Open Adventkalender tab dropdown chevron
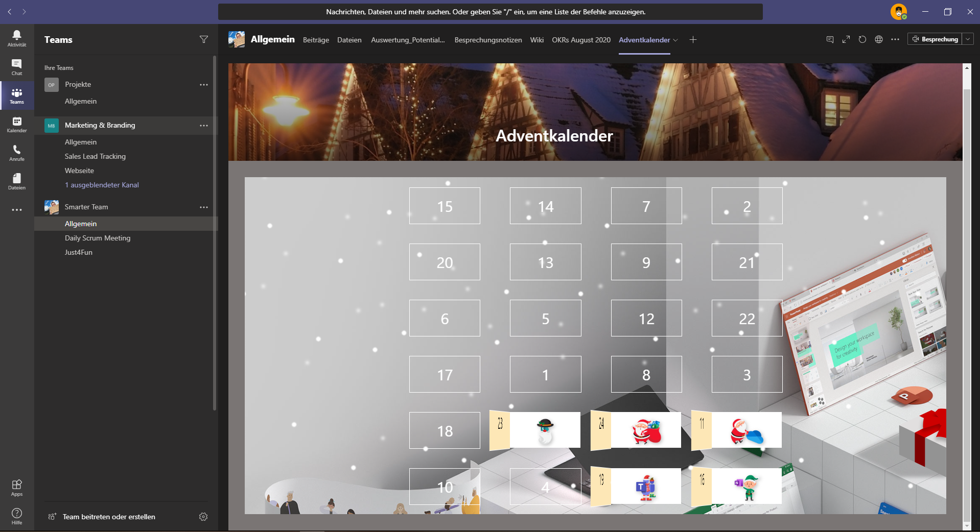Viewport: 980px width, 532px height. tap(675, 40)
